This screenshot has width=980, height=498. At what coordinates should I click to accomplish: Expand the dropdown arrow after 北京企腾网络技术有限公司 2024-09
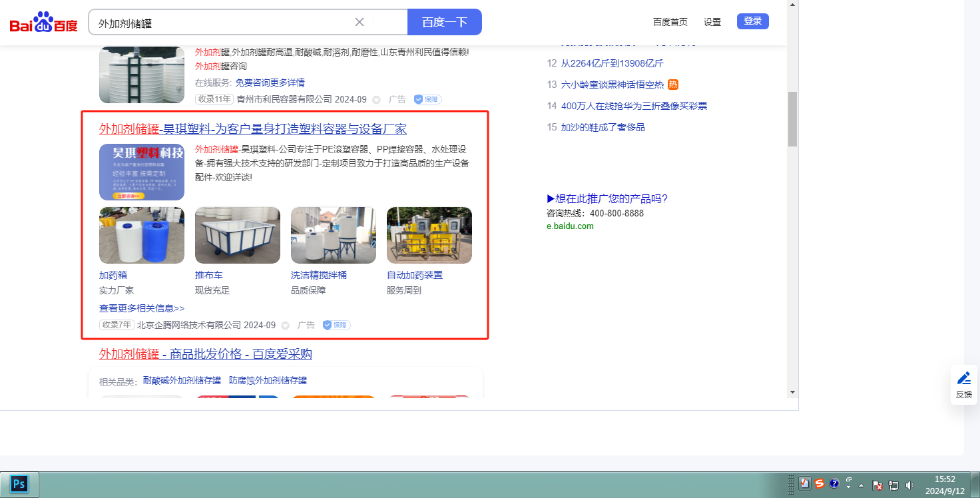(x=286, y=326)
